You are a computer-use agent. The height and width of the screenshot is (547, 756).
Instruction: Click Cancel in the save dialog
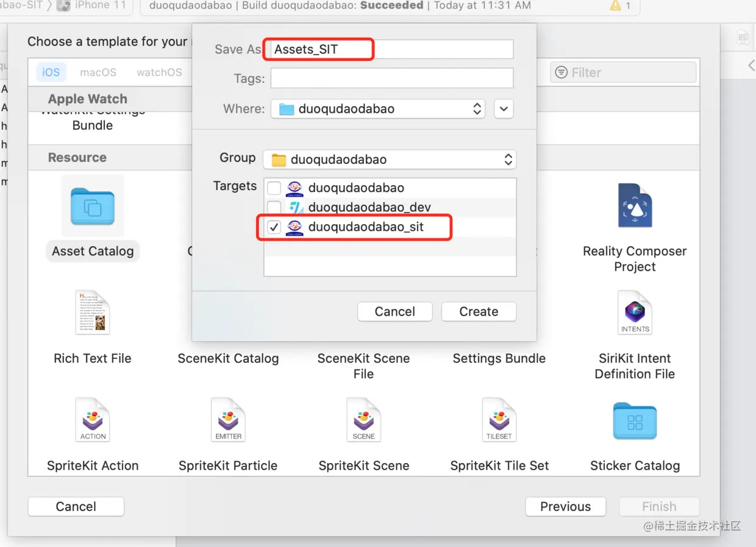tap(395, 311)
